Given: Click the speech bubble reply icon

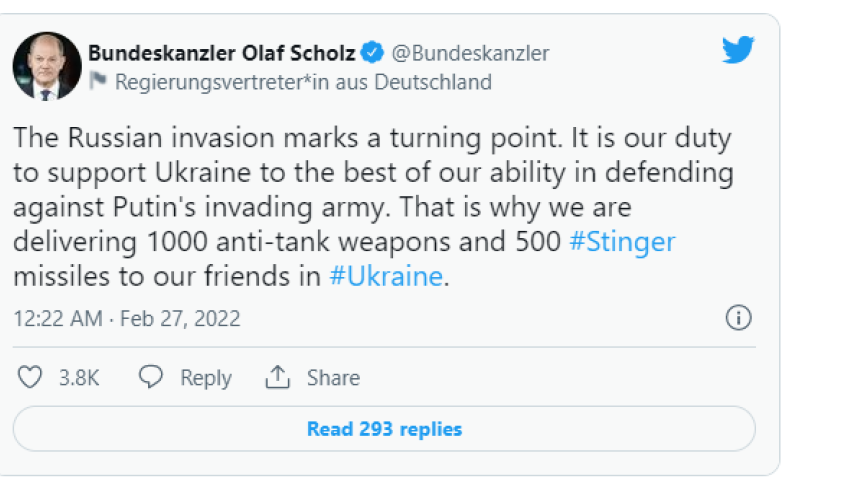Looking at the screenshot, I should tap(150, 377).
